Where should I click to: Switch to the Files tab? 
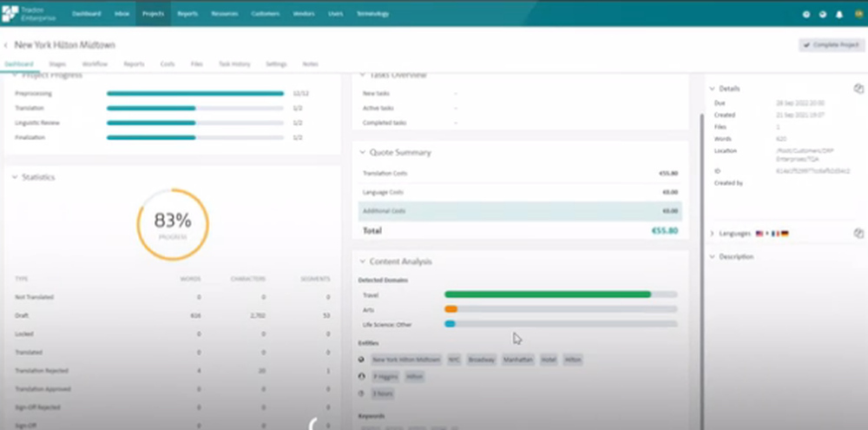point(196,64)
